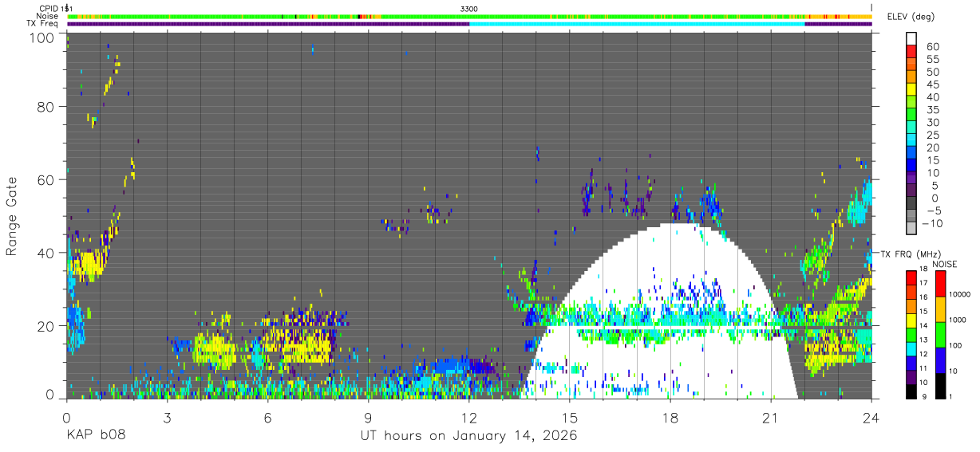Select the yellow 40-45 degree elevation swatch
The height and width of the screenshot is (452, 980).
913,90
